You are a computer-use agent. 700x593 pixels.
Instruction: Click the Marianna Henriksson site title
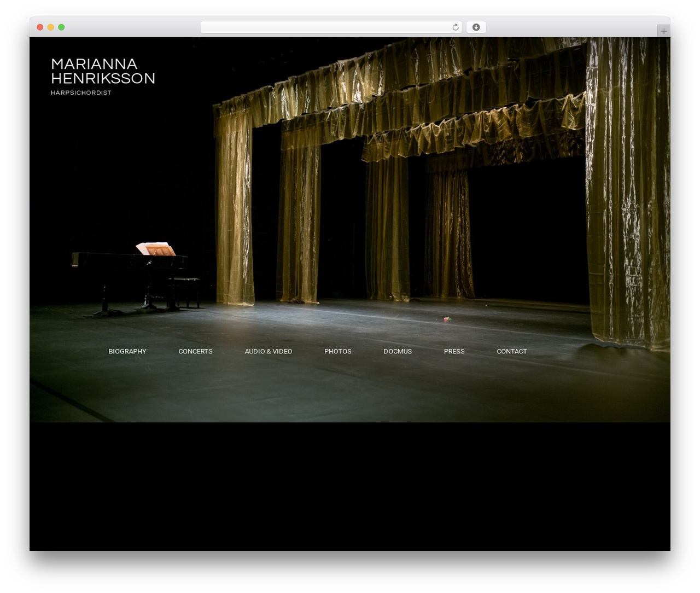103,71
